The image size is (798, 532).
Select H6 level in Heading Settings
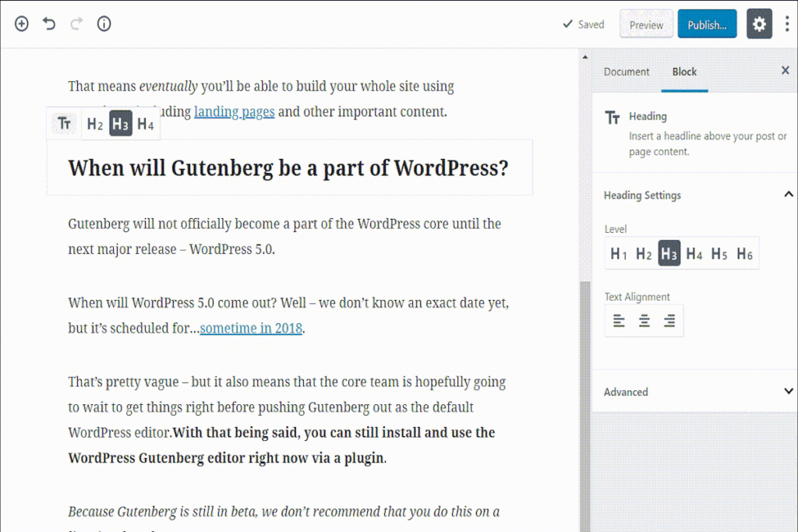tap(744, 253)
